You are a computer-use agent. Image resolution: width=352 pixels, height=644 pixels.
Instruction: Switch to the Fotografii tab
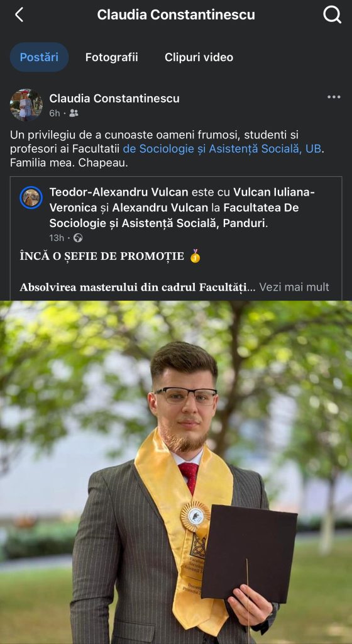click(112, 57)
